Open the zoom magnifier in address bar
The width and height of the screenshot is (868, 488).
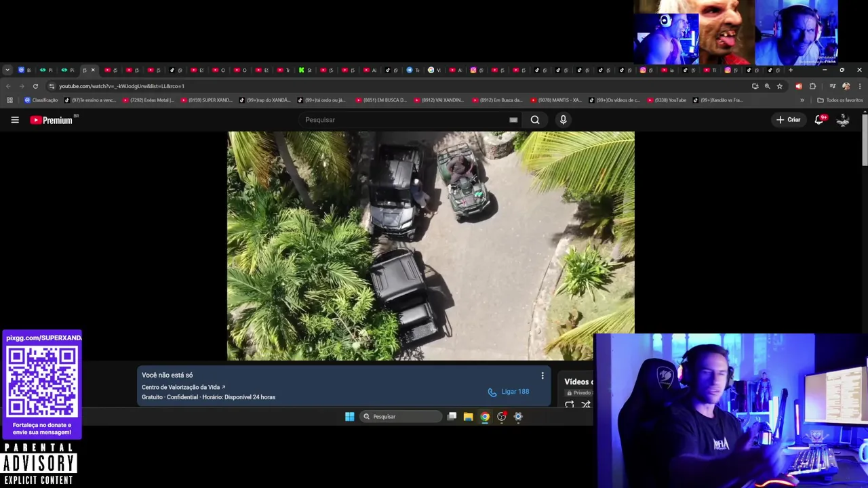767,86
